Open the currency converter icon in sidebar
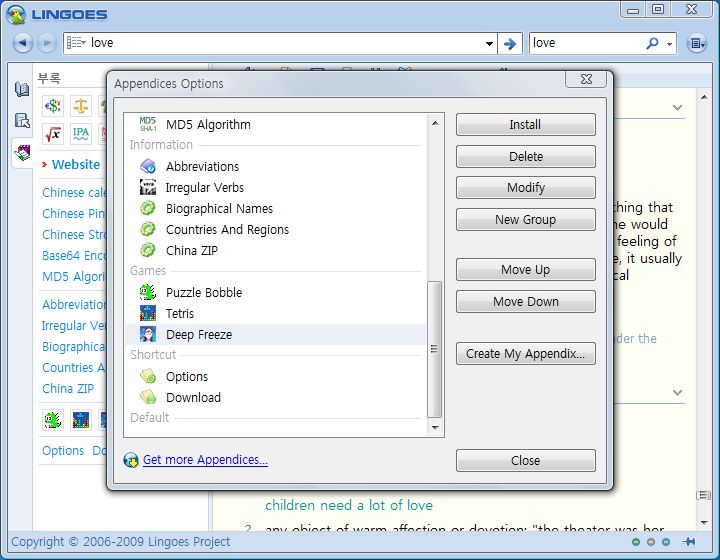Viewport: 720px width, 560px height. [x=53, y=106]
